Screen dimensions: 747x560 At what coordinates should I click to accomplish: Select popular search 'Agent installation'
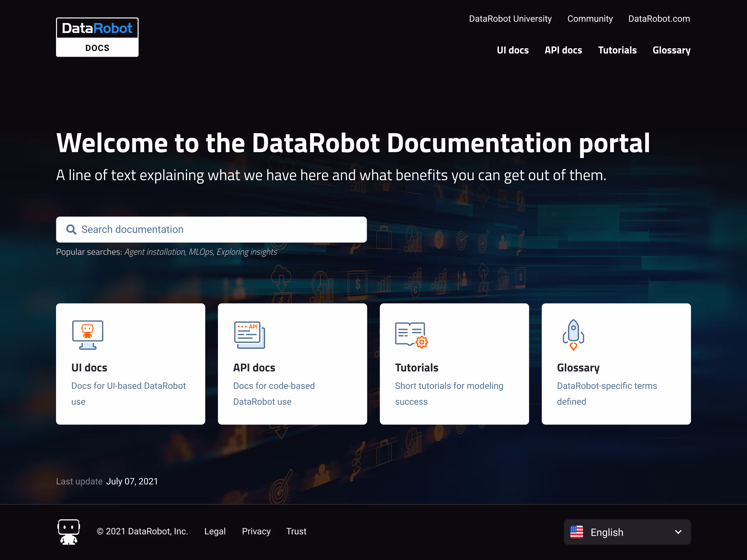[x=155, y=252]
